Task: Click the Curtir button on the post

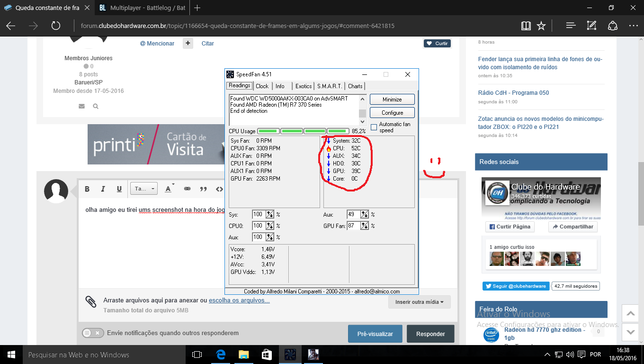Action: click(x=437, y=44)
